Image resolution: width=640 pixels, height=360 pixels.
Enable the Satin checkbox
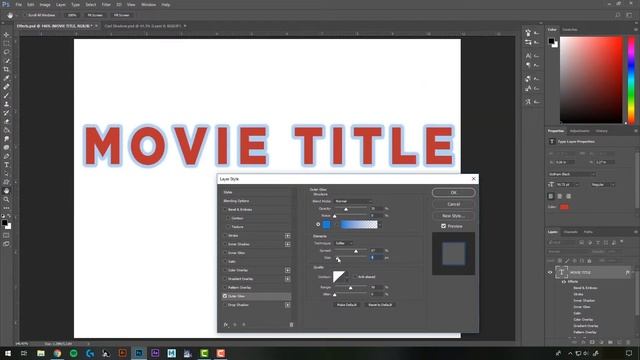pyautogui.click(x=225, y=261)
